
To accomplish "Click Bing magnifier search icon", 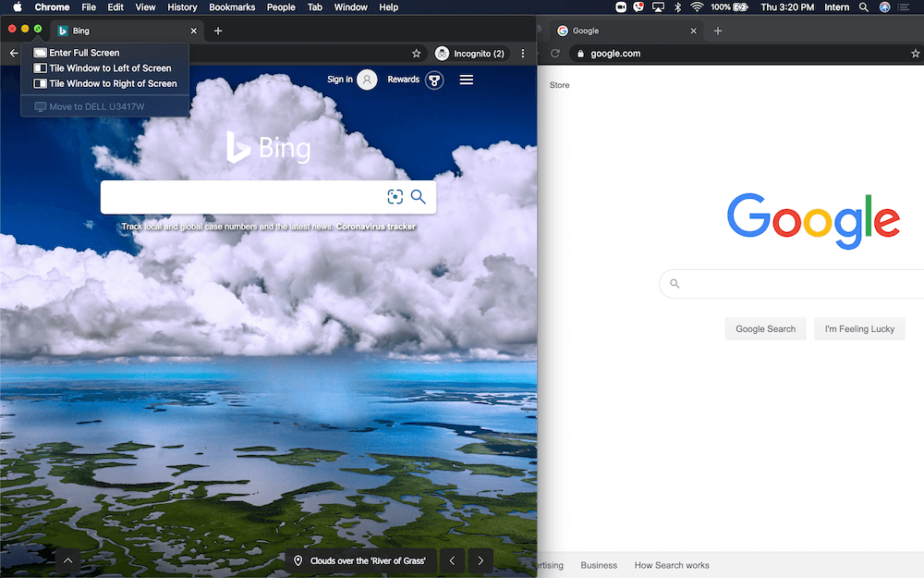I will (419, 196).
